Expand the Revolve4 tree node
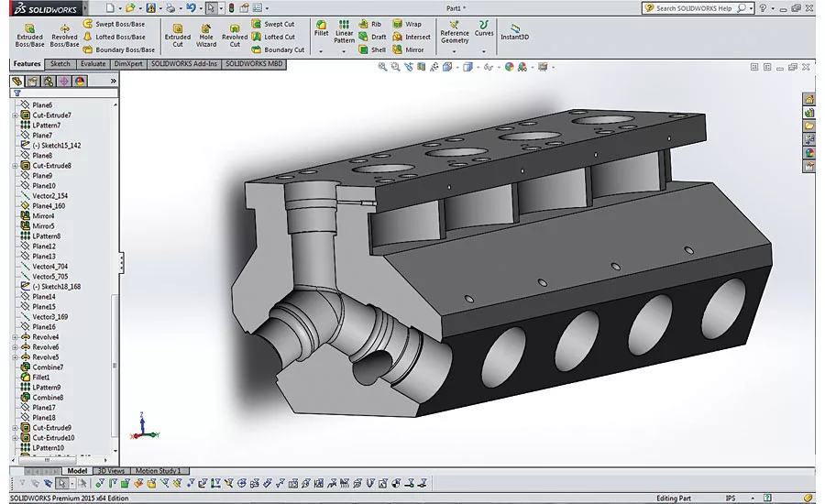Image resolution: width=825 pixels, height=504 pixels. point(15,337)
